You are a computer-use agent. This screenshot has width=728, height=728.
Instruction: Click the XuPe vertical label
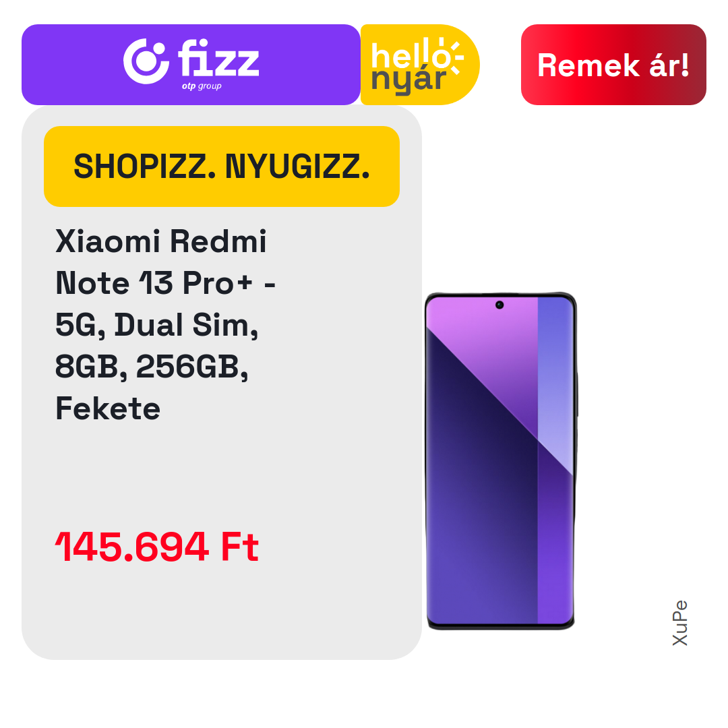680,623
